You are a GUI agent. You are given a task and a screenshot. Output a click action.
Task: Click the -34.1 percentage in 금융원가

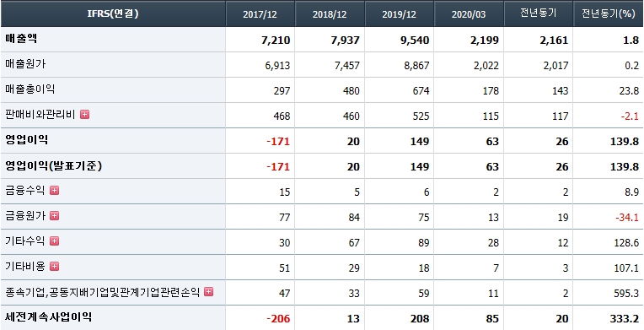click(x=627, y=217)
